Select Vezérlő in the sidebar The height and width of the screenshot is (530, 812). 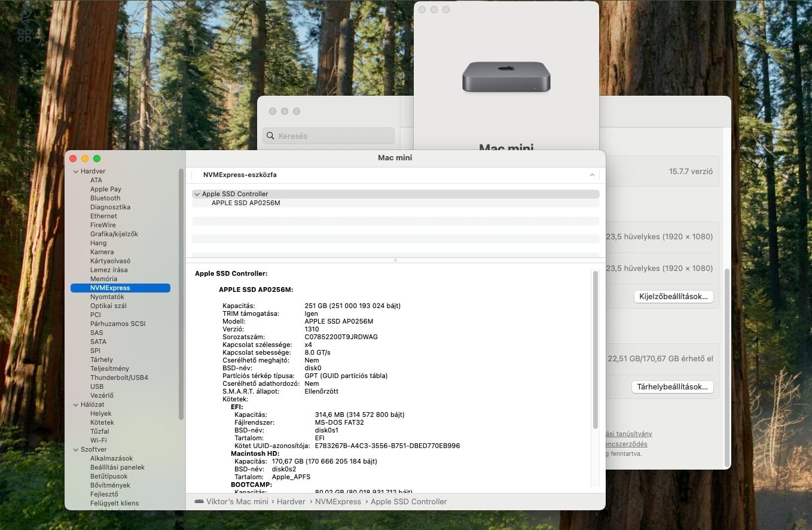[102, 395]
